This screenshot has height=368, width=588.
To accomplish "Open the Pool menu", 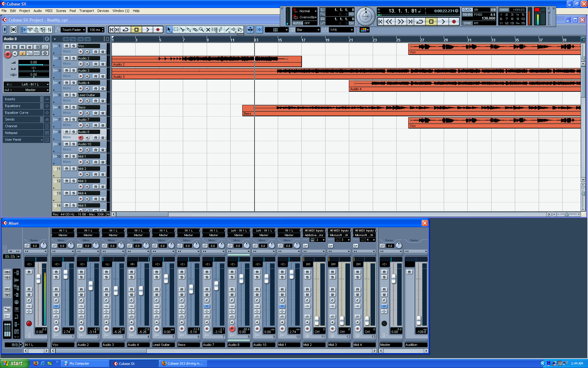I will click(73, 11).
